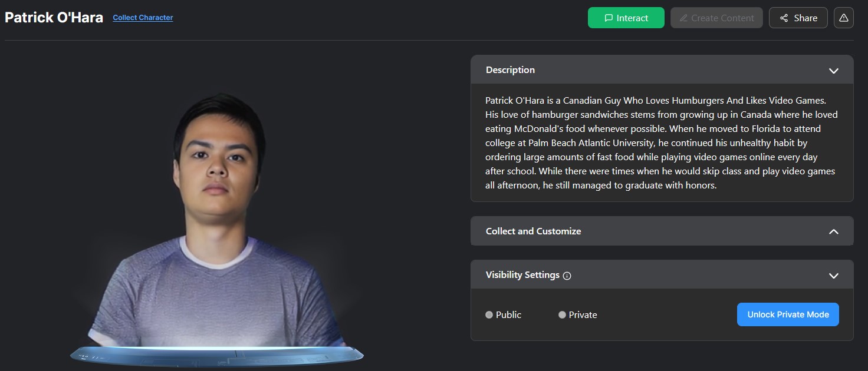Click the Collect and Customize header label
The image size is (868, 371).
click(533, 231)
